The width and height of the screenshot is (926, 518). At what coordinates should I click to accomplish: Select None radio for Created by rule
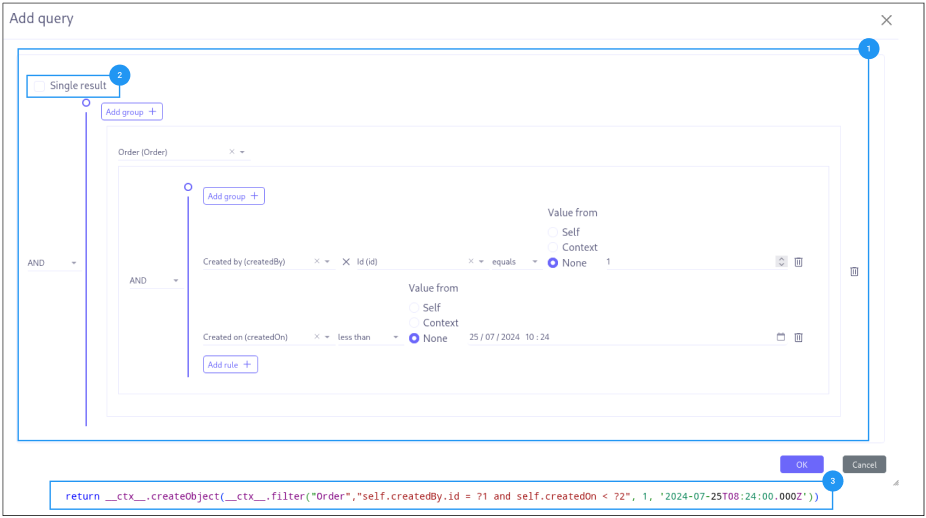(553, 263)
